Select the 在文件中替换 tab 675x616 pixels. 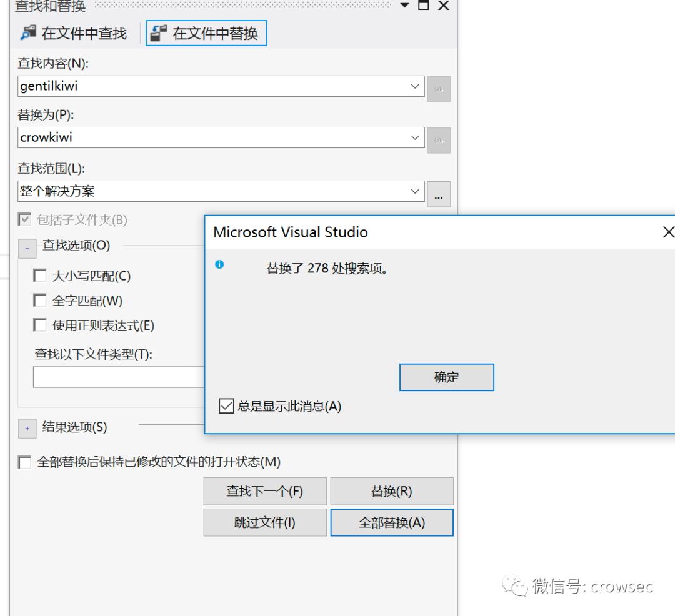tap(206, 33)
